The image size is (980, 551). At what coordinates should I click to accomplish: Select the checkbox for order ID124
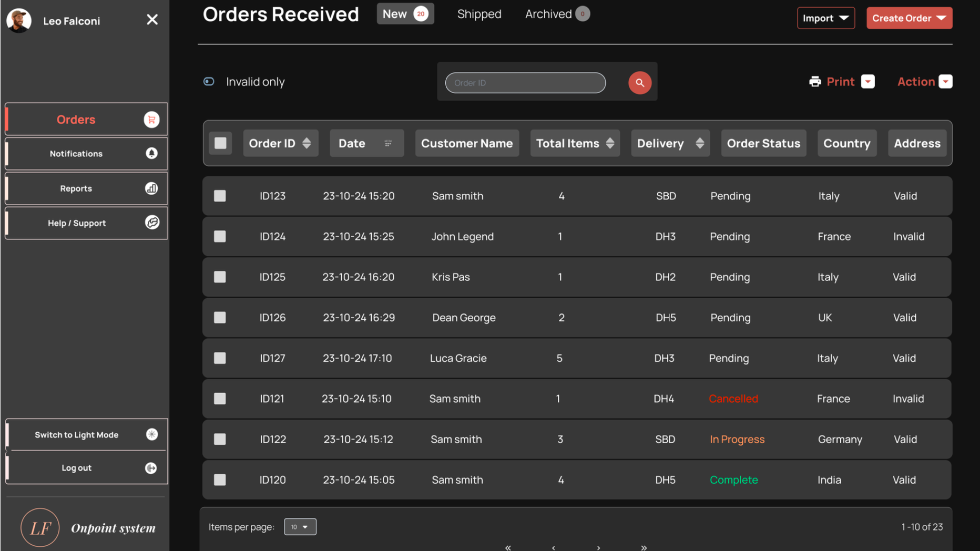tap(220, 236)
